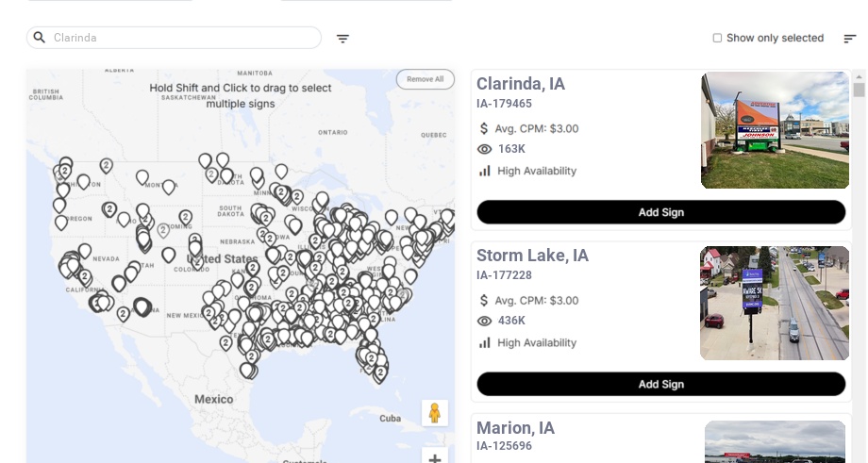Open the filter options icon beside search
This screenshot has height=463, width=868.
[343, 39]
